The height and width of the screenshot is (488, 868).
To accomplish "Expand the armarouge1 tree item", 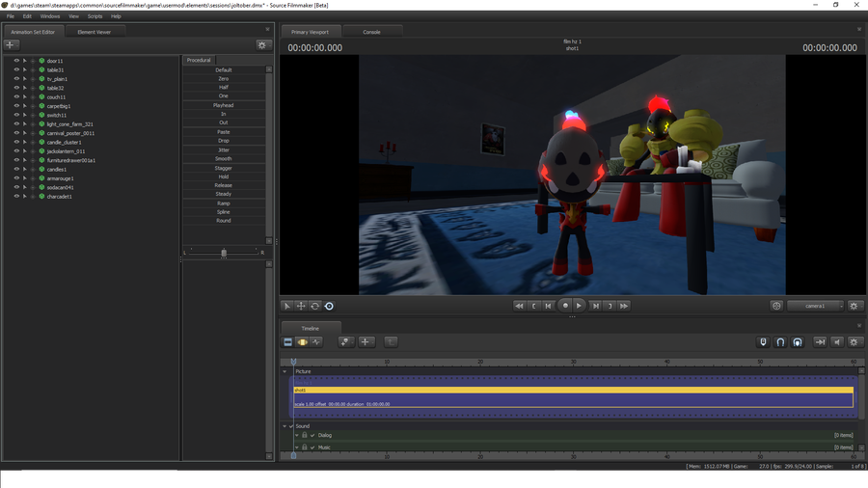I will [24, 178].
